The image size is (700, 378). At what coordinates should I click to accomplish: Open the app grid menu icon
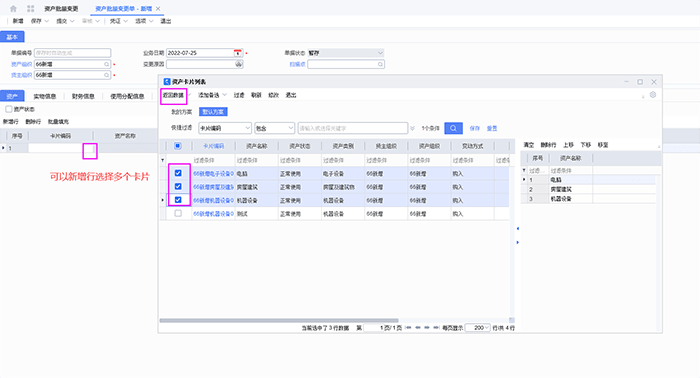click(30, 8)
